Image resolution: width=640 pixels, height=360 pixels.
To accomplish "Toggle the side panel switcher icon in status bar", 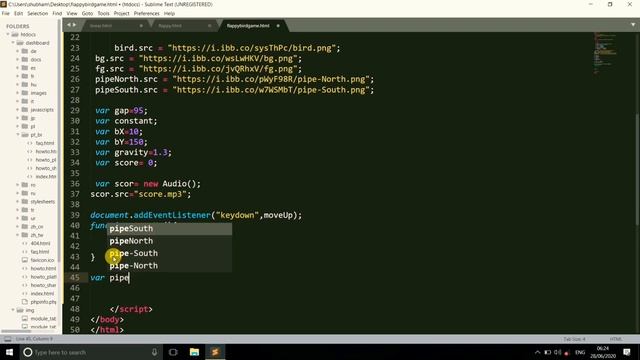I will tap(8, 339).
